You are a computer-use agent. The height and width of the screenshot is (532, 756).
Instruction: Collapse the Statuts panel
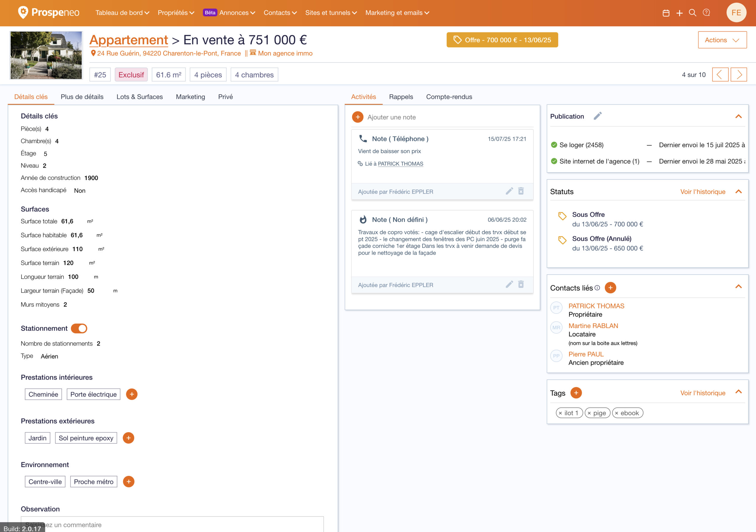pyautogui.click(x=739, y=191)
